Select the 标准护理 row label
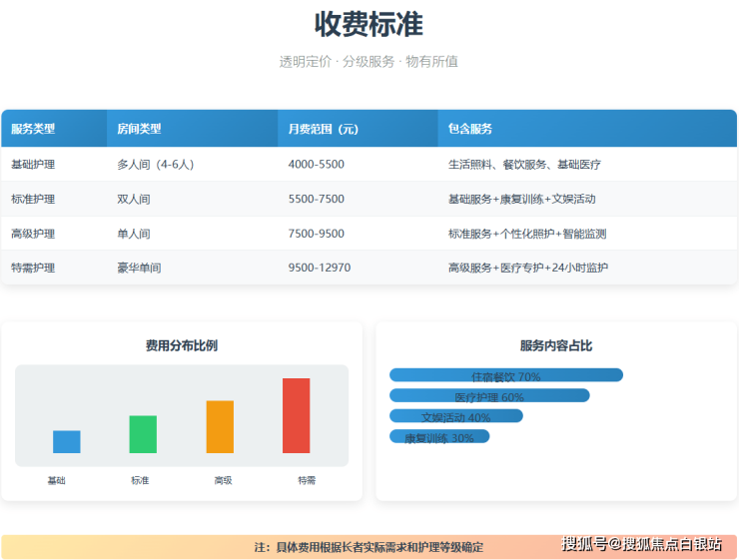The width and height of the screenshot is (739, 560). coord(33,199)
